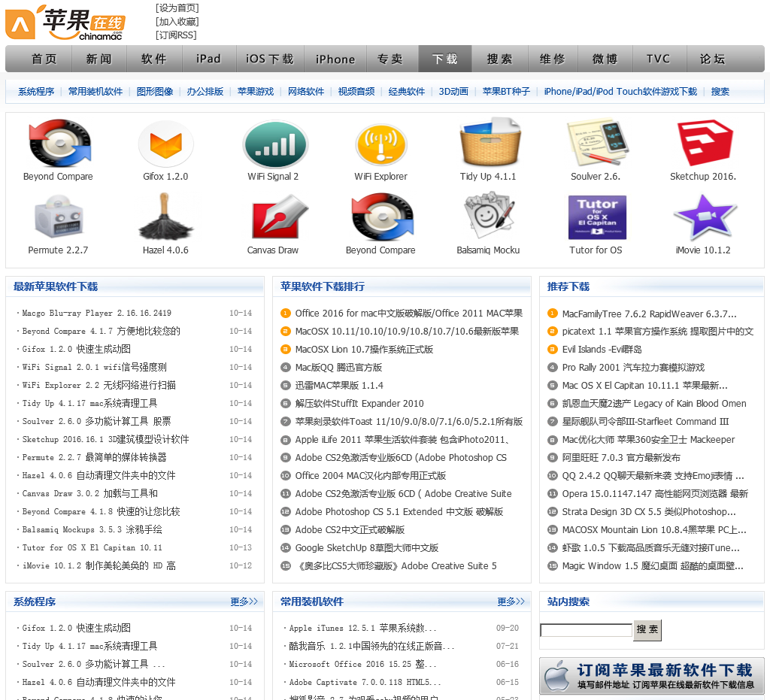Screen dimensions: 770x700
Task: Open iPhone/iPad/iPod Touch软件游戏下载 link
Action: point(620,91)
